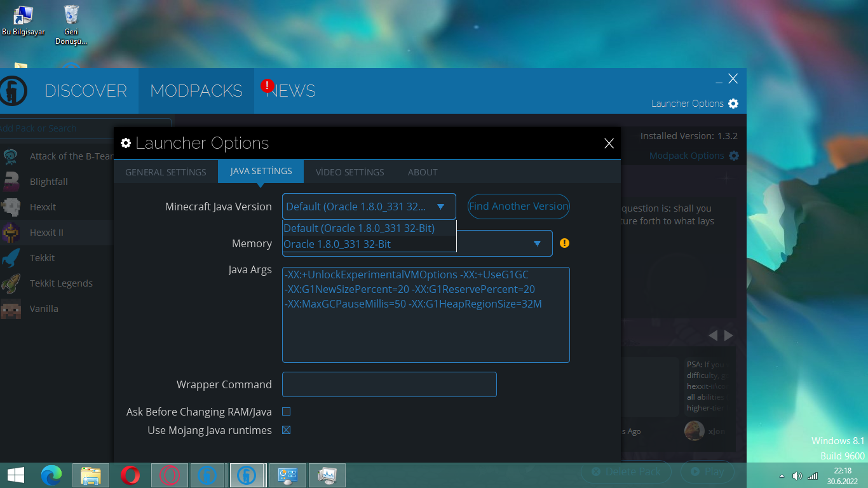Select the Vanilla Minecraft head icon

pyautogui.click(x=11, y=309)
